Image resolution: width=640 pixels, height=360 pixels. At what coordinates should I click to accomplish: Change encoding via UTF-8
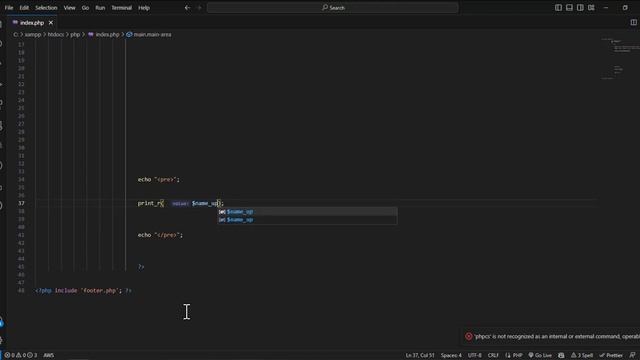click(475, 355)
